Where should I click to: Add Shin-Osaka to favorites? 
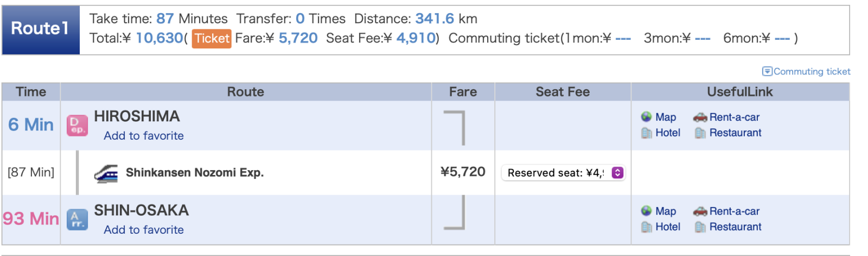[144, 230]
